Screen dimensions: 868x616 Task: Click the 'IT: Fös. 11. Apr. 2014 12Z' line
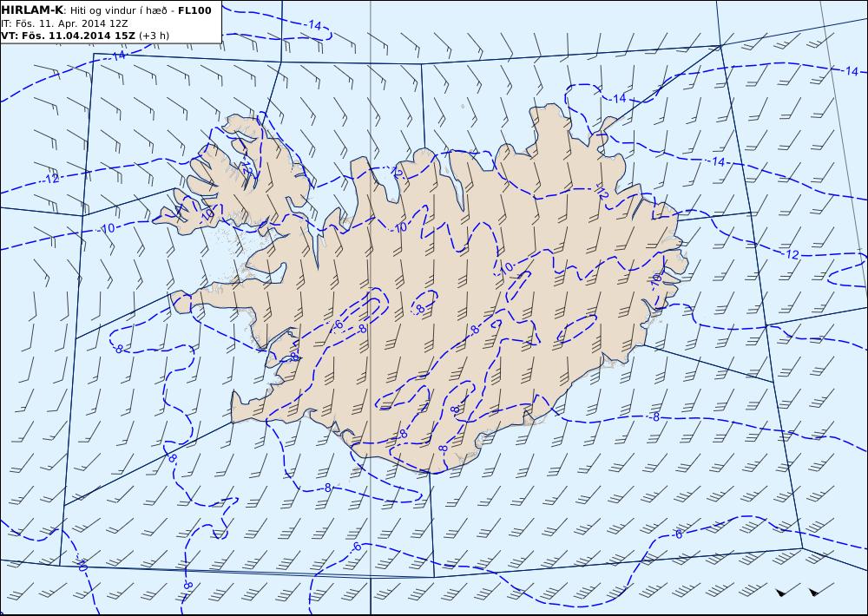coord(64,23)
